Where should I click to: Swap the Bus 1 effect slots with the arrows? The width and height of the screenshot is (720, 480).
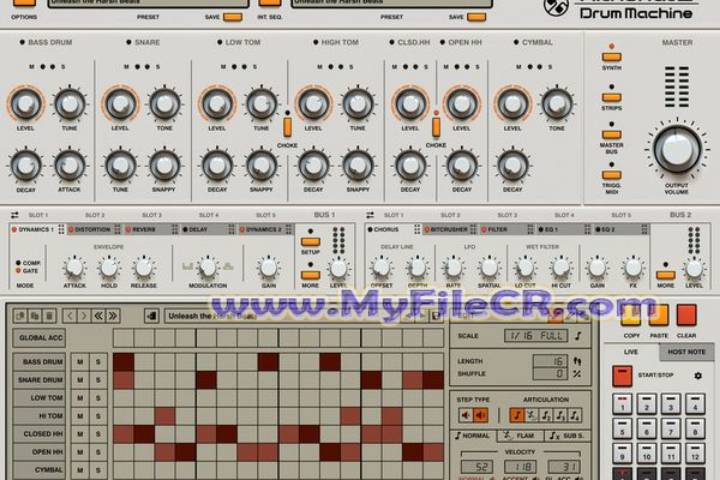point(15,215)
